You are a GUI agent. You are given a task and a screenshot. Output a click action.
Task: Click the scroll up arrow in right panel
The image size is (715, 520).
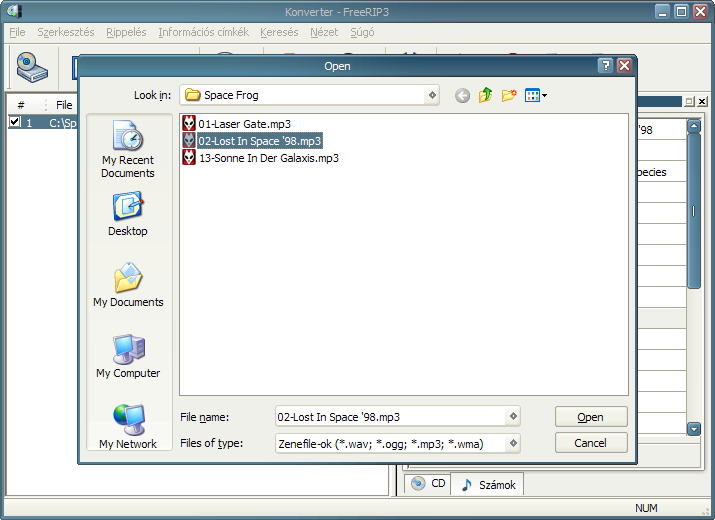click(x=694, y=126)
